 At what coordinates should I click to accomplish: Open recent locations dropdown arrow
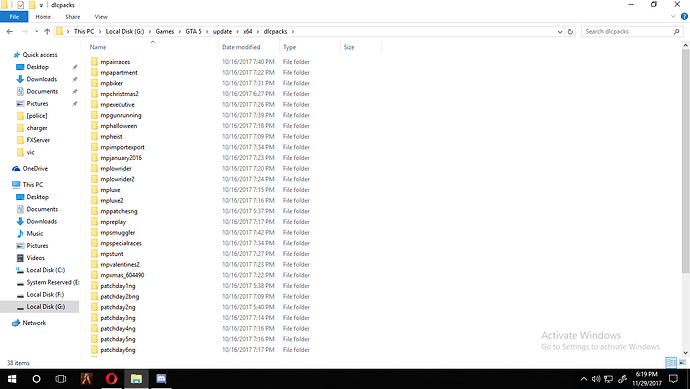tap(37, 32)
